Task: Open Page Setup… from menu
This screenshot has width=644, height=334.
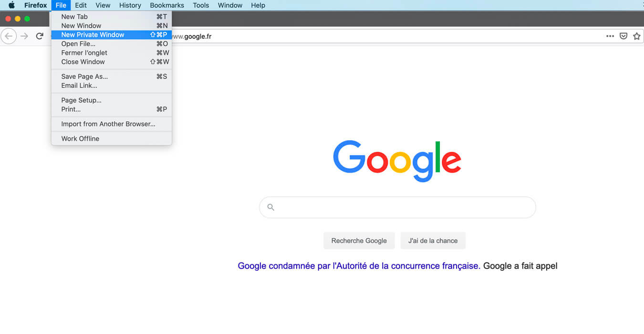Action: (112, 100)
